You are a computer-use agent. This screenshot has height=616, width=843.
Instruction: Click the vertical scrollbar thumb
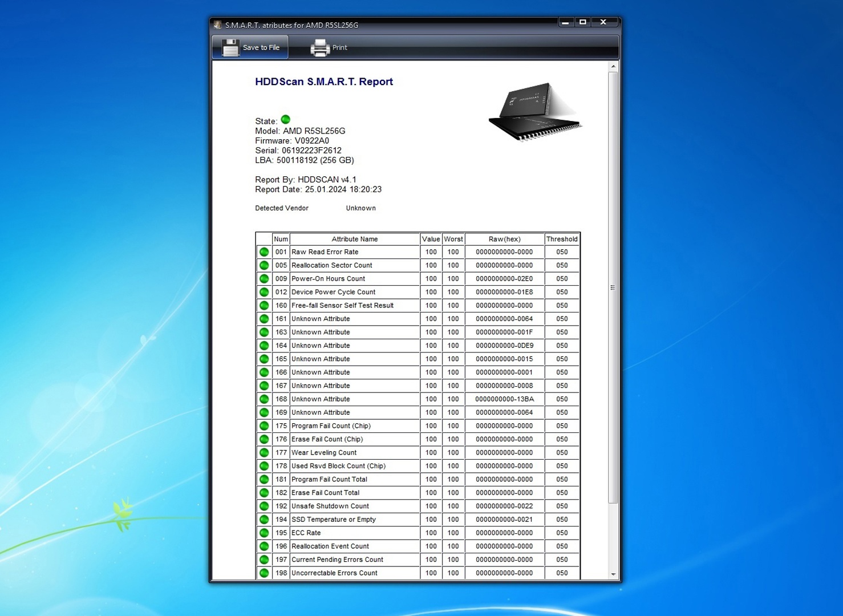[613, 287]
